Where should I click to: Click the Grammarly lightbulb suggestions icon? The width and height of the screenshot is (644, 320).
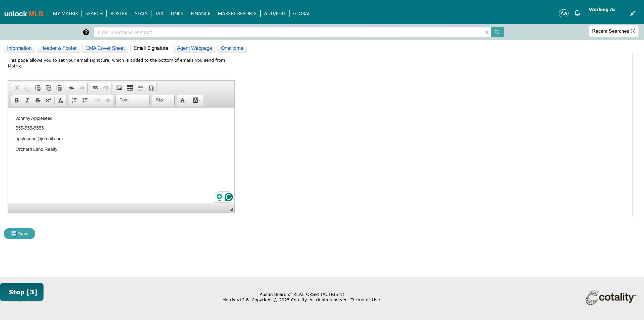tap(219, 197)
